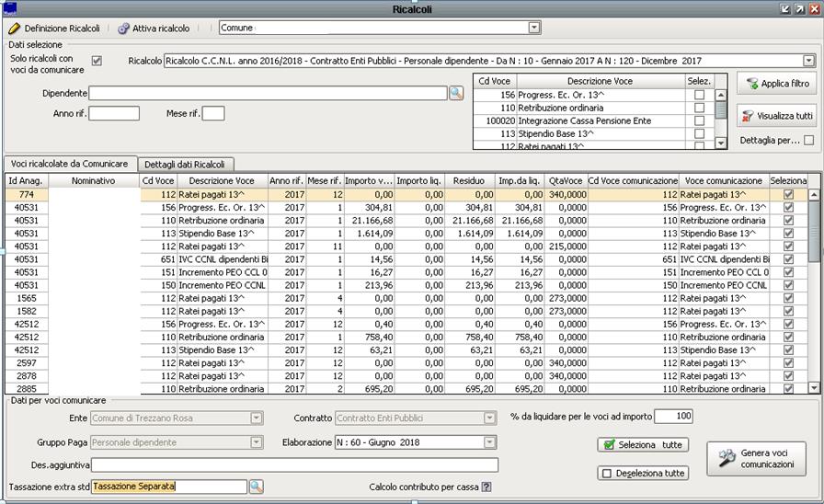Screen dimensions: 824x504
Task: Expand the Elaborazione Giugno 2018 dropdown
Action: [x=489, y=442]
